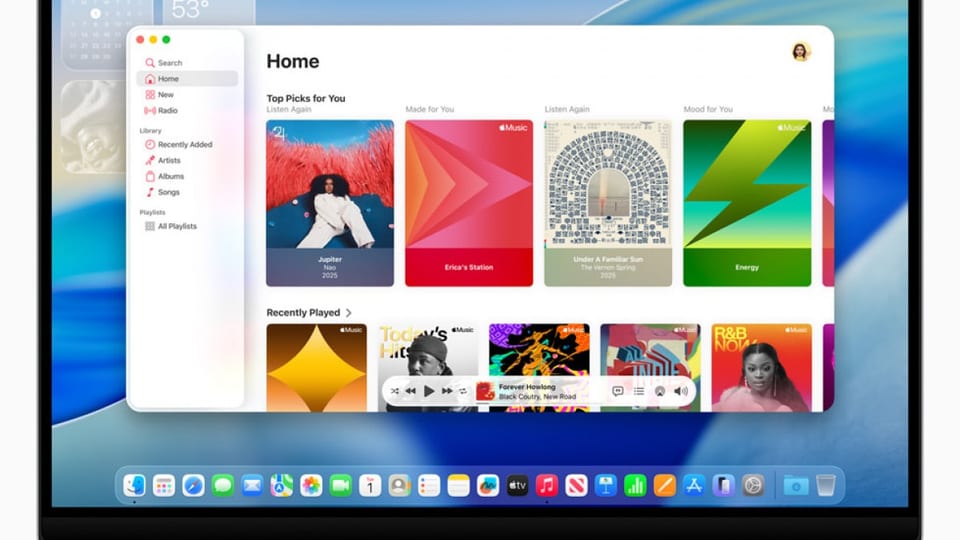Screen dimensions: 960x540
Task: Open Finder in the Dock
Action: pyautogui.click(x=134, y=486)
